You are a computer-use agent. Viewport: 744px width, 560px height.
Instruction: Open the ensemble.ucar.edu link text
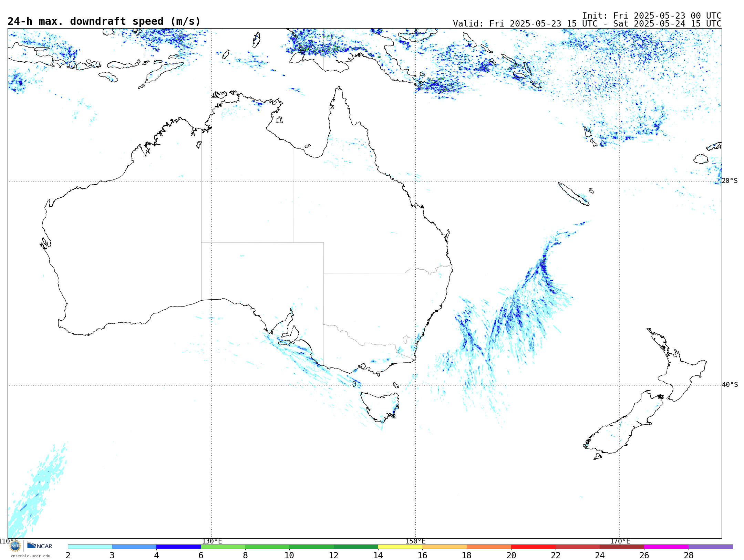click(31, 556)
